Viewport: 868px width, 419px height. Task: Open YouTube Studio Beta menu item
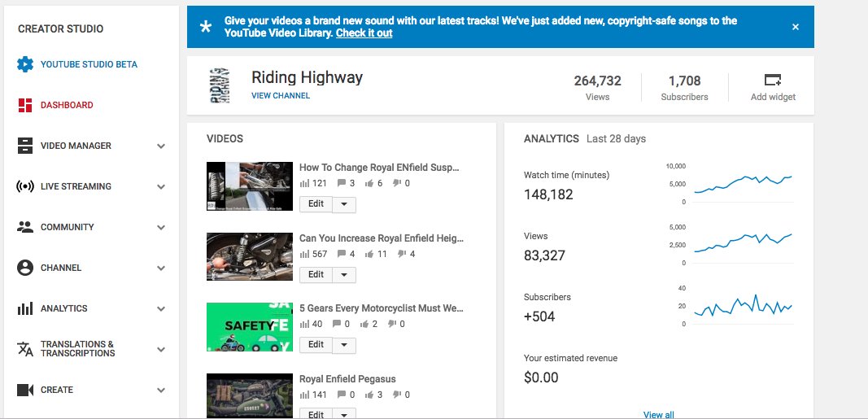pyautogui.click(x=89, y=64)
